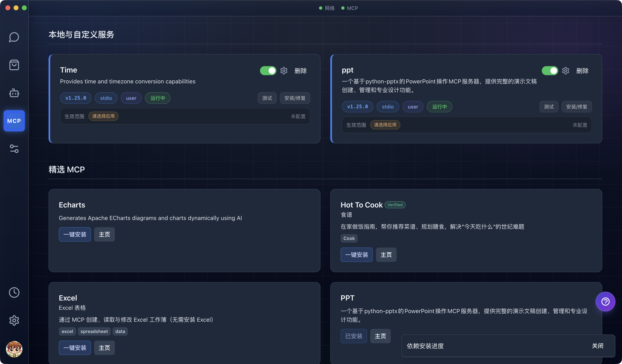Click the excel tag
This screenshot has height=364, width=622.
67,332
